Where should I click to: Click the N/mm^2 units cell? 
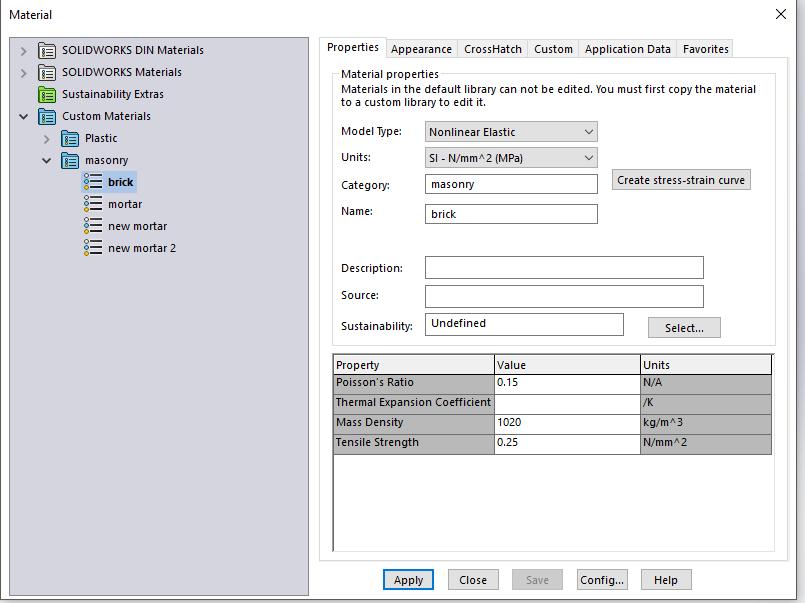(706, 443)
